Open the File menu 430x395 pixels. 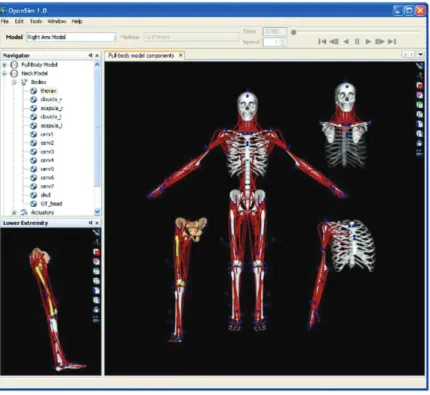[x=5, y=21]
